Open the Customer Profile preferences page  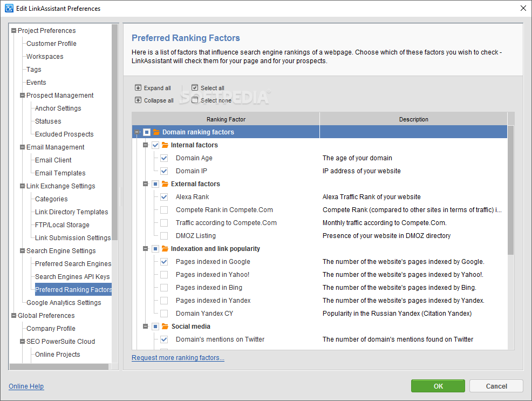[51, 43]
